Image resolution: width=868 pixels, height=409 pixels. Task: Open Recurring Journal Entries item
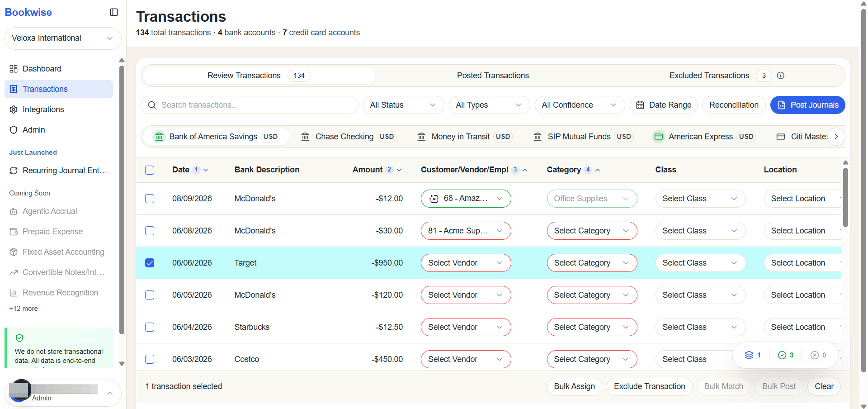pos(59,171)
